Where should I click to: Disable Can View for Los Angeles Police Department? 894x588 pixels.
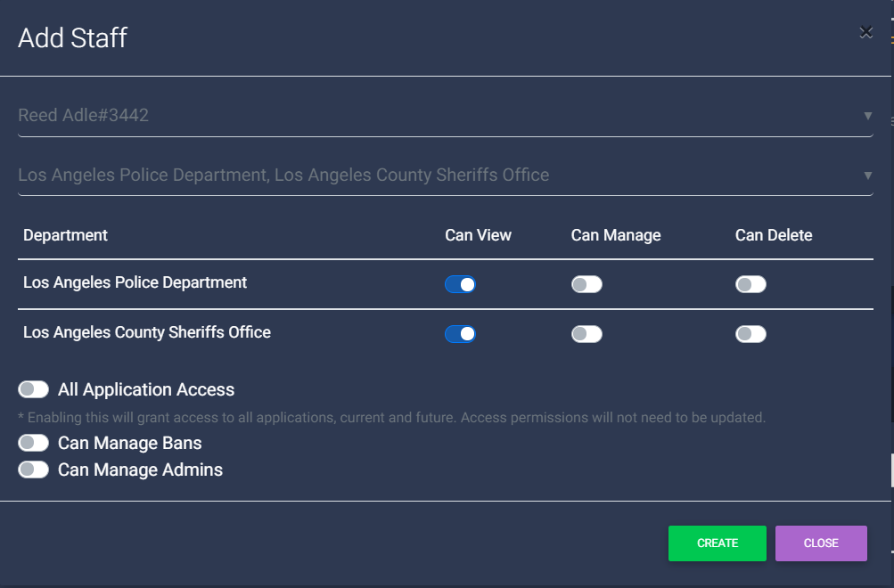460,283
